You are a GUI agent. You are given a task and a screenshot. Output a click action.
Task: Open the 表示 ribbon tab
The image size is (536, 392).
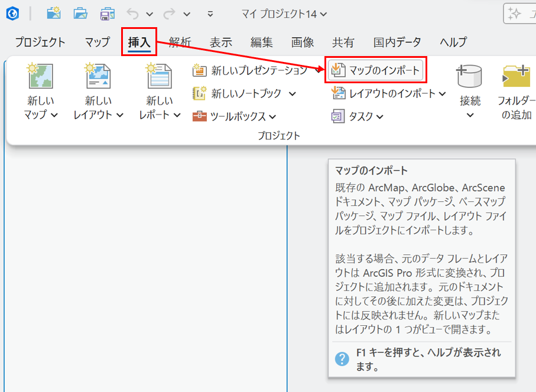click(221, 42)
